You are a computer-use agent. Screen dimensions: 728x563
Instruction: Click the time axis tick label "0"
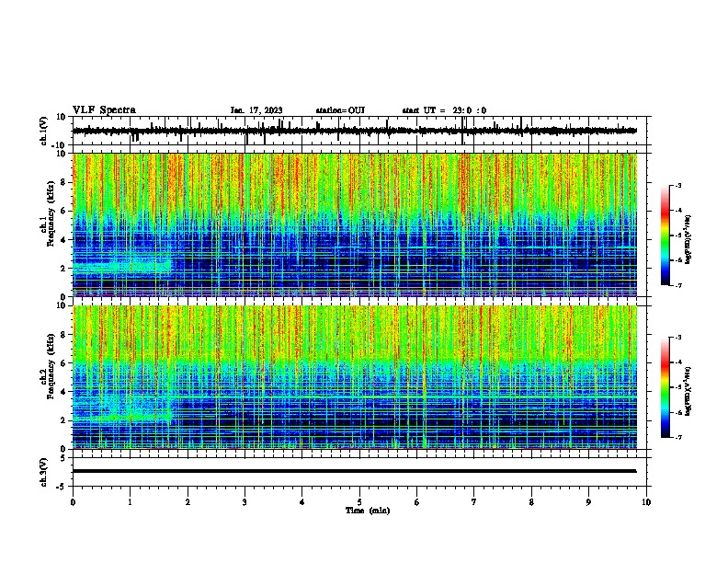(x=73, y=502)
